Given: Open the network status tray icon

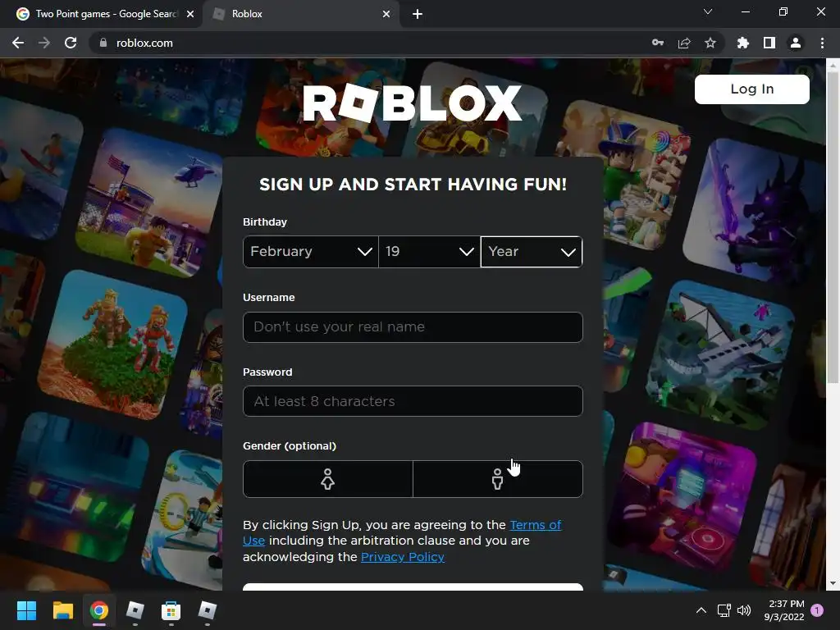Looking at the screenshot, I should pos(724,610).
